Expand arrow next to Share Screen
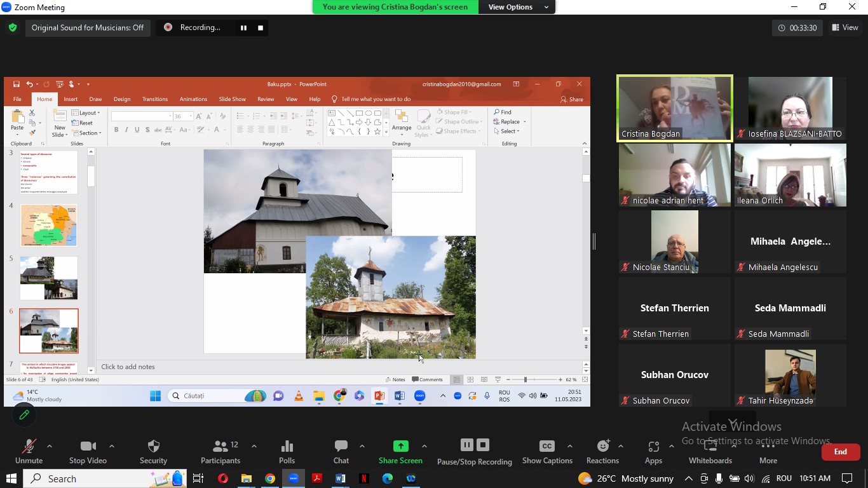Image resolution: width=868 pixels, height=488 pixels. coord(424,446)
